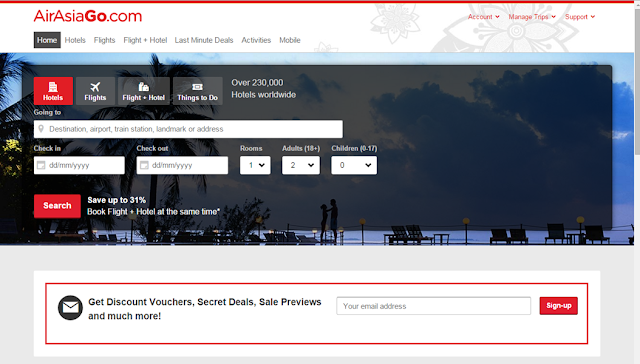This screenshot has height=364, width=640.
Task: Click the envelope newsletter icon
Action: (70, 307)
